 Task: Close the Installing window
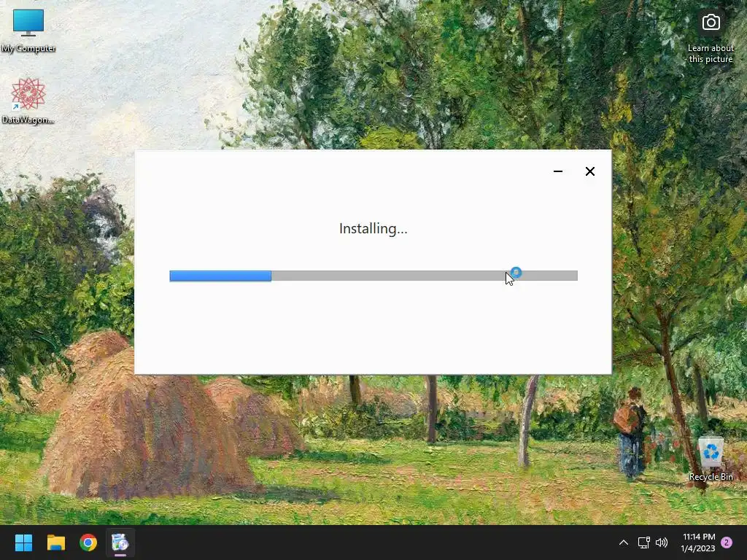[589, 171]
